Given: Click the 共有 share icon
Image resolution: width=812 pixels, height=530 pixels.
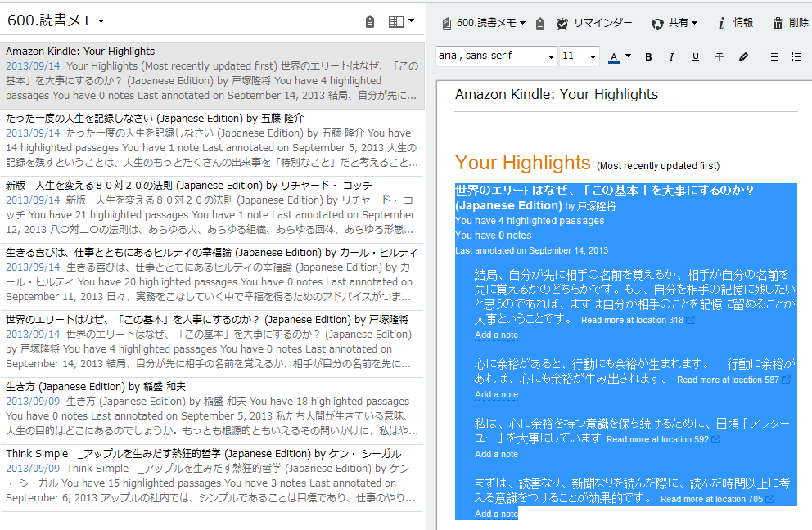Looking at the screenshot, I should coord(657,24).
